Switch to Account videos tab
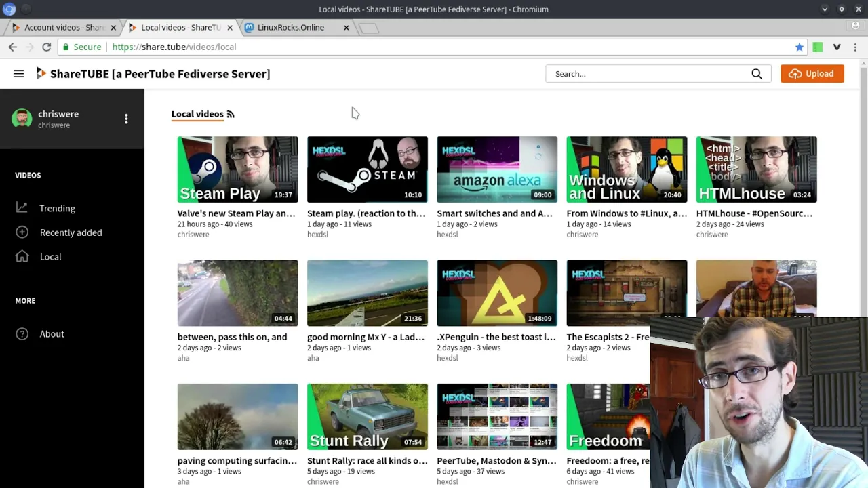 64,28
